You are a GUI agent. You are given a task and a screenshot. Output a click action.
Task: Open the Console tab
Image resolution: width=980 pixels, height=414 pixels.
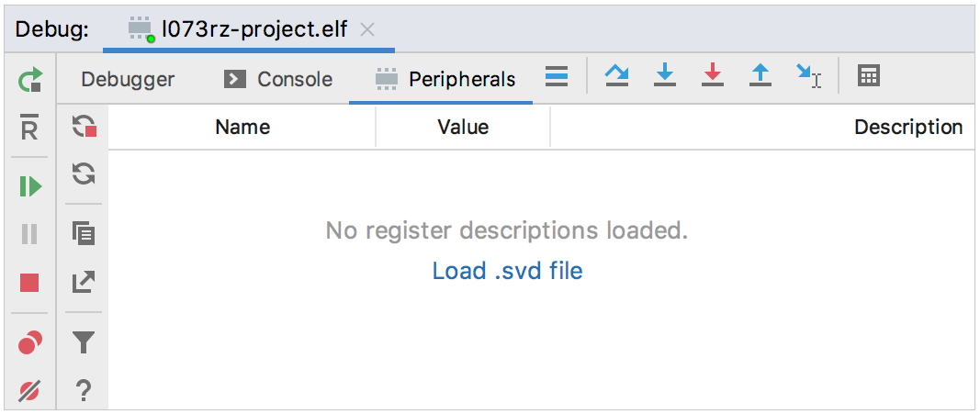(x=278, y=80)
